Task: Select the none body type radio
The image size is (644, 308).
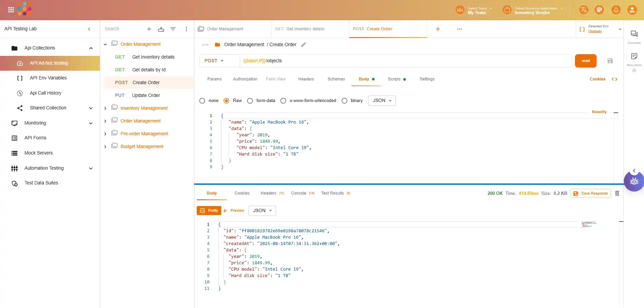Action: [202, 101]
